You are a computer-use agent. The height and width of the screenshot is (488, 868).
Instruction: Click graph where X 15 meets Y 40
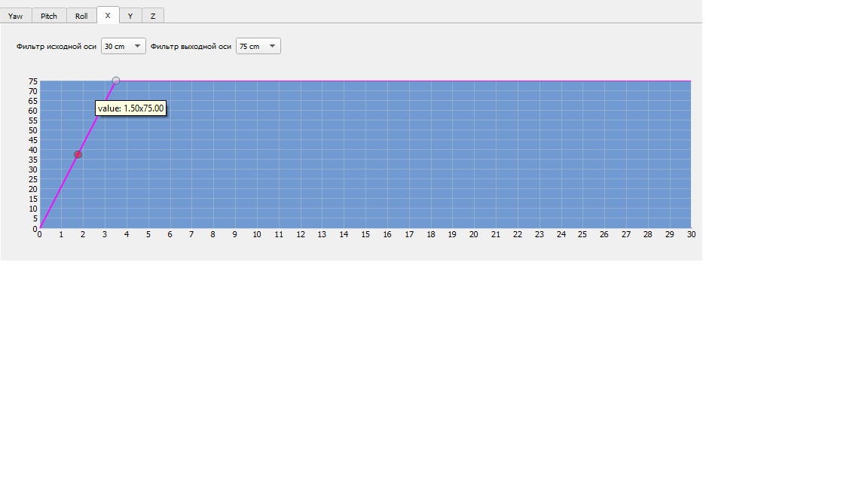365,149
